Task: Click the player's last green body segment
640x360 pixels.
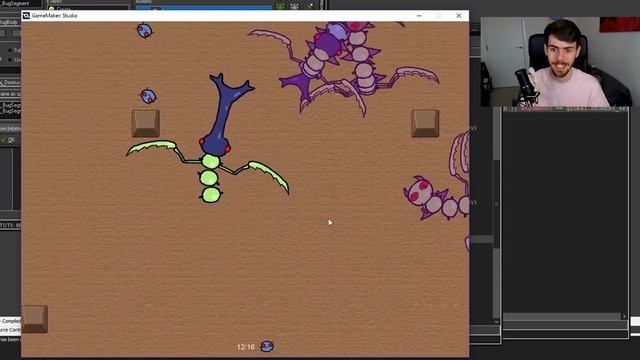Action: click(211, 195)
